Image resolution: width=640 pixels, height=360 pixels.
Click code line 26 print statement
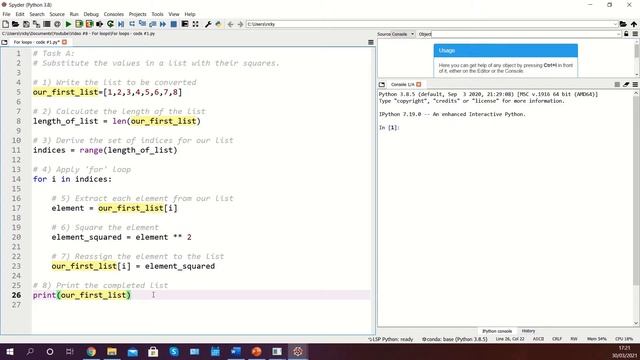pos(82,295)
